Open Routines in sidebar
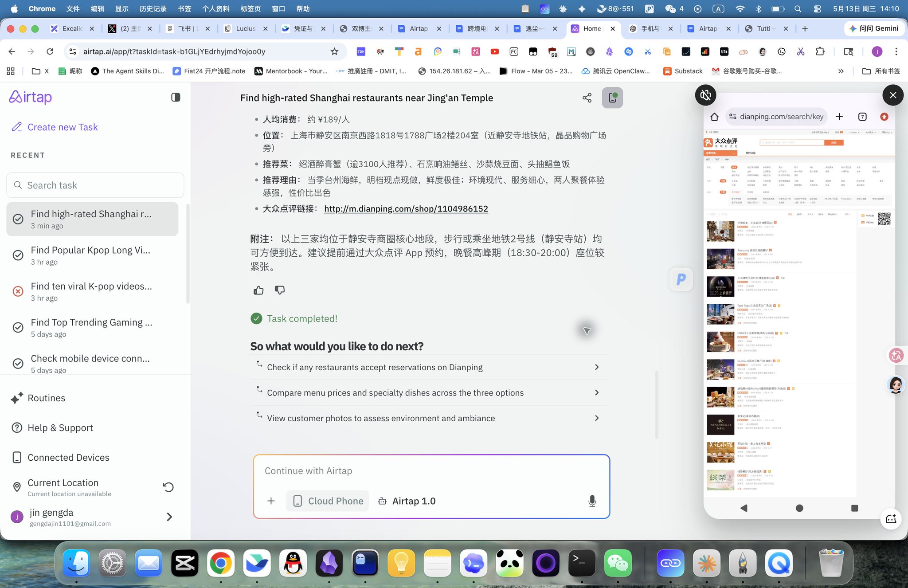Screen dimensions: 908x588 point(38,398)
